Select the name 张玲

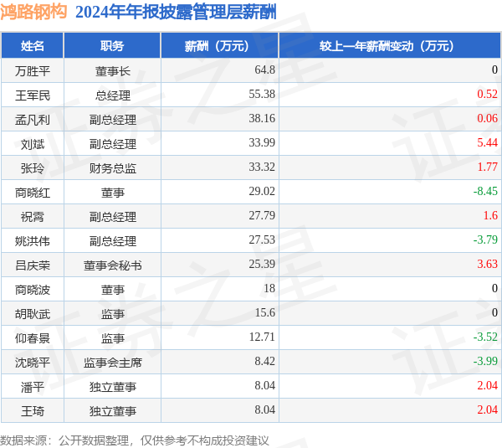point(33,168)
